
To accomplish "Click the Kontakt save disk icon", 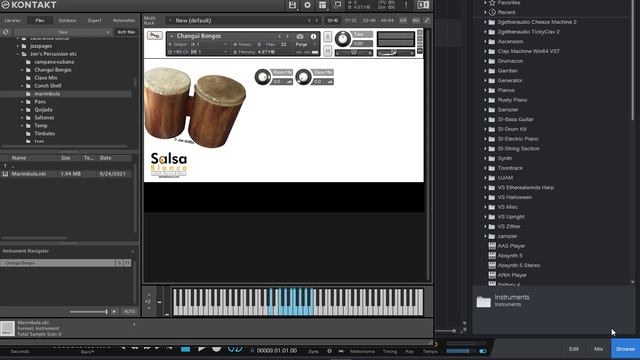I will 292,5.
